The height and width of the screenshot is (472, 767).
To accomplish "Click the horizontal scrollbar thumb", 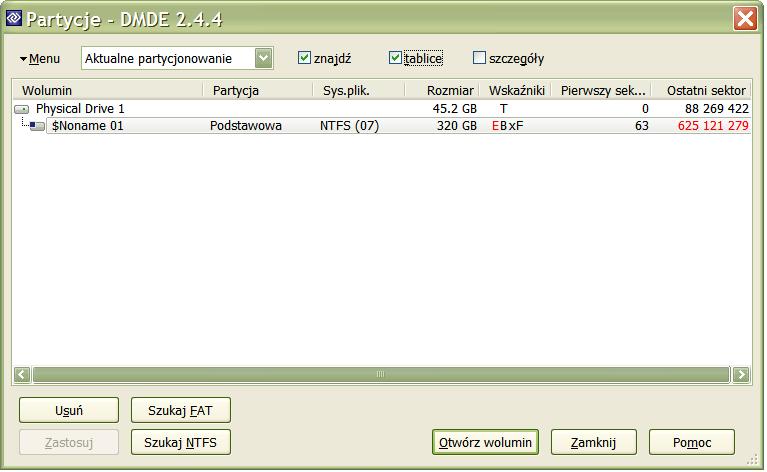I will coord(381,375).
